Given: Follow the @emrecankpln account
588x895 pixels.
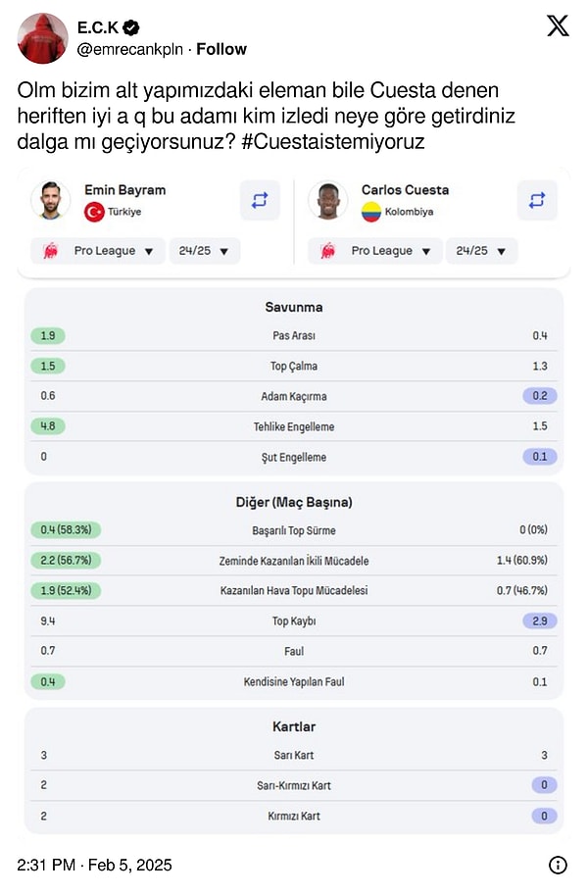Looking at the screenshot, I should (221, 50).
